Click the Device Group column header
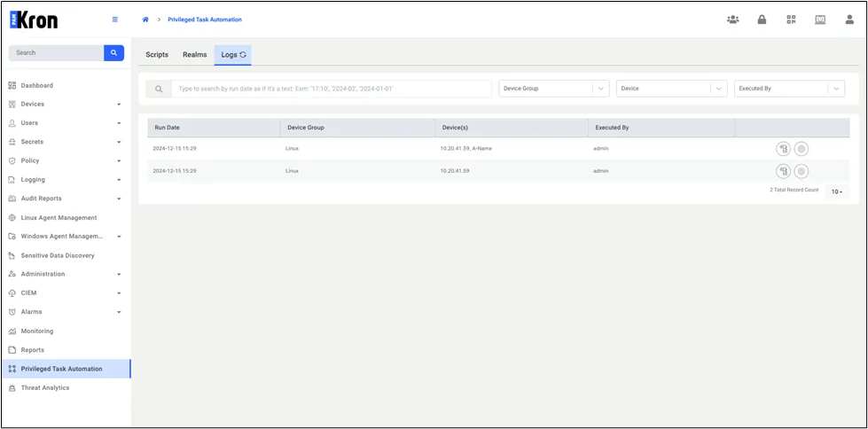 pos(357,128)
